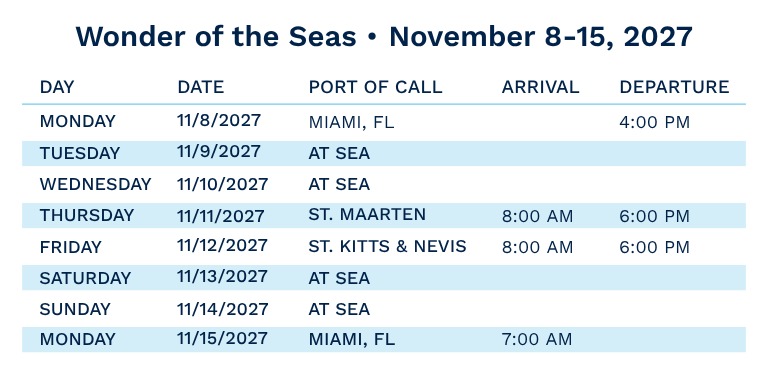
Task: Click the Wonder of the Seas title
Action: click(x=384, y=37)
